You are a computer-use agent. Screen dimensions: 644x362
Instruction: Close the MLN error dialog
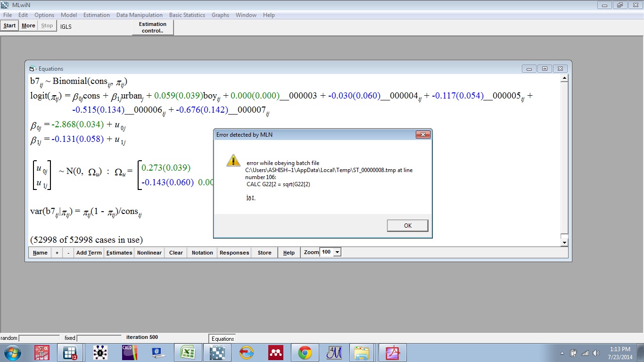422,135
